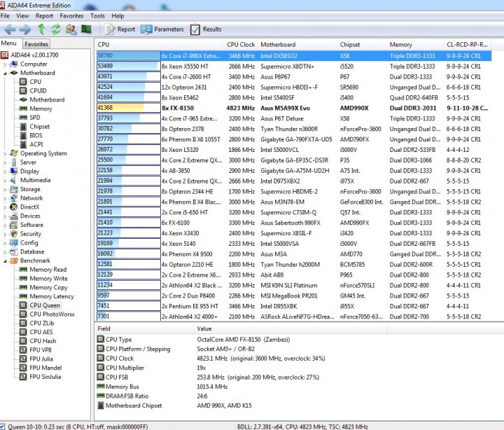Open the Help menu

click(x=118, y=16)
